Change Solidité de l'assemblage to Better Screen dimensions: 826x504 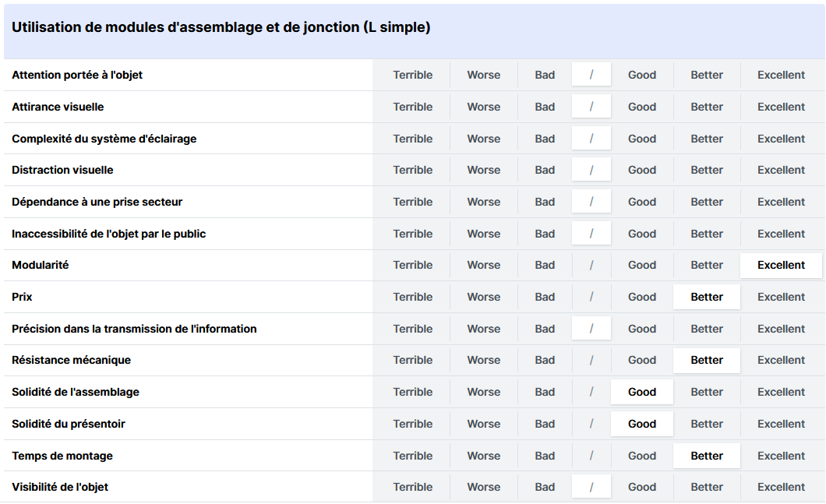[x=707, y=392]
